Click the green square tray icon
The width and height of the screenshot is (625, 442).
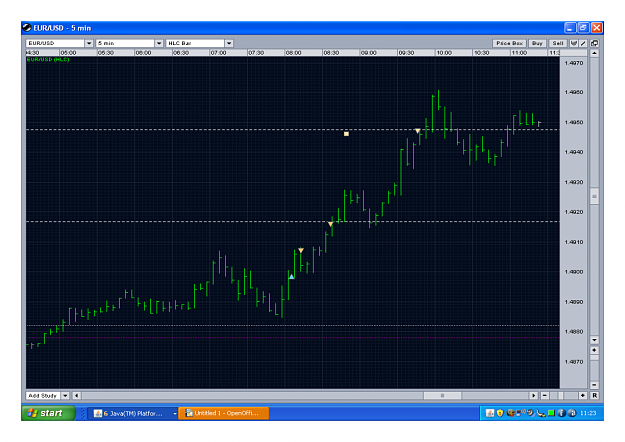[x=551, y=413]
